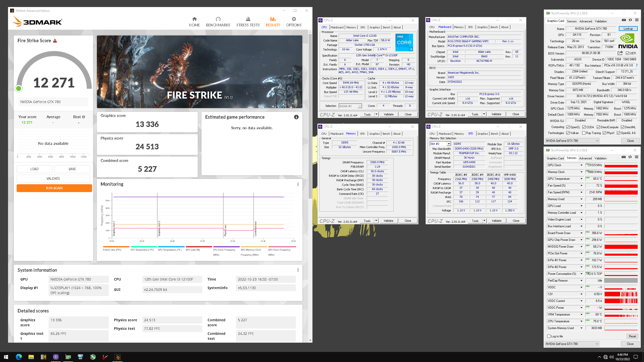Toggle the PhysX checkbox
The image size is (644, 362).
pyautogui.click(x=604, y=133)
